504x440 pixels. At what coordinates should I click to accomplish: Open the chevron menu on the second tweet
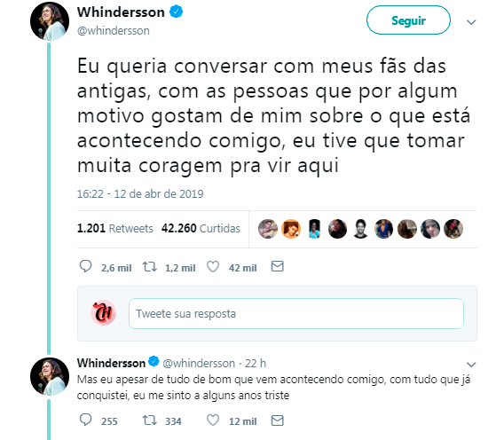click(471, 365)
